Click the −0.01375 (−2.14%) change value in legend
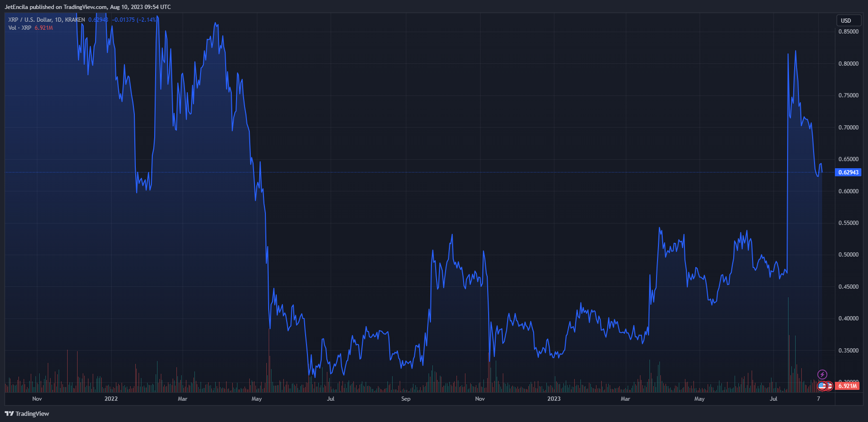 click(x=134, y=20)
